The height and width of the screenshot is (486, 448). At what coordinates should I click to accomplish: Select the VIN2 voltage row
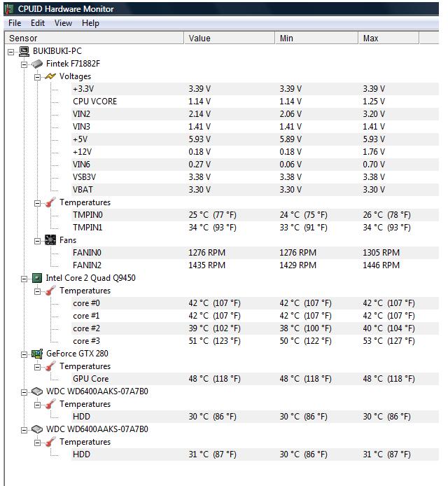click(x=255, y=114)
